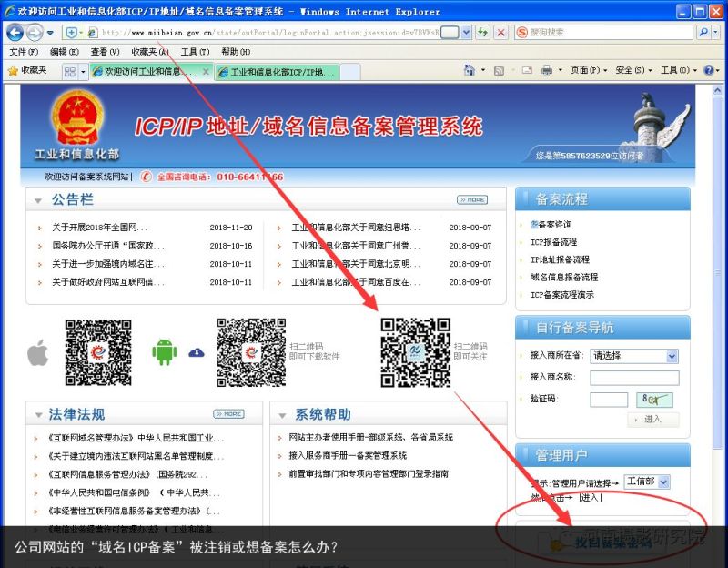Click the QR code labeled 扫二维码即可下载软件
This screenshot has width=728, height=568.
pos(251,352)
